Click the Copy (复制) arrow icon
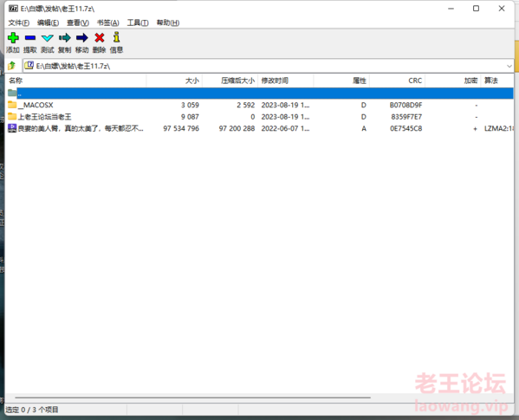The height and width of the screenshot is (420, 519). coord(65,38)
